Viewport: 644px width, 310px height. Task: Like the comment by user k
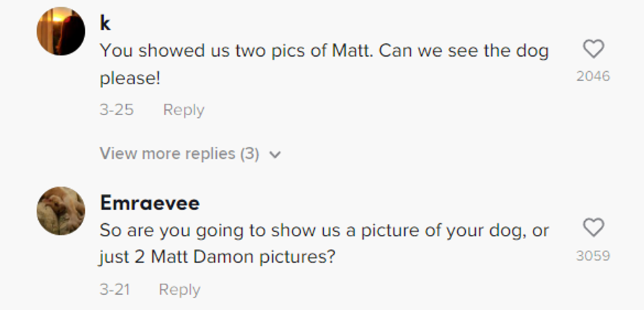click(x=593, y=49)
